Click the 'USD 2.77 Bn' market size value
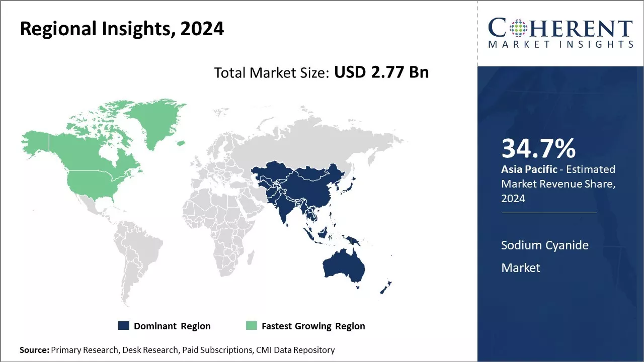The width and height of the screenshot is (644, 362). point(381,72)
